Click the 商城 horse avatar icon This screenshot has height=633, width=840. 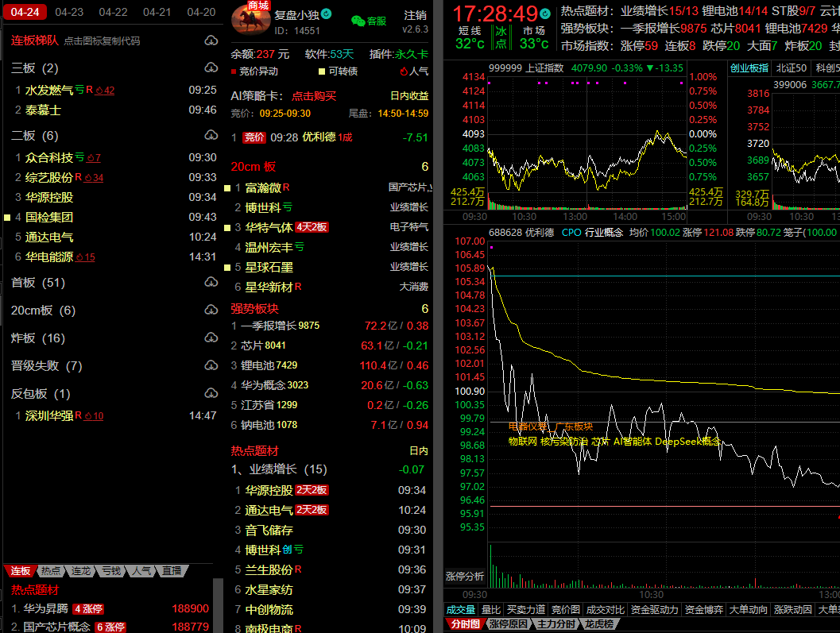pyautogui.click(x=250, y=17)
